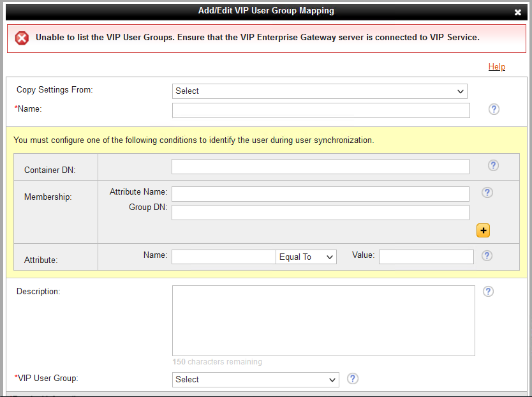Click the Attribute Value input field
Screen dimensions: 532x397
point(426,257)
